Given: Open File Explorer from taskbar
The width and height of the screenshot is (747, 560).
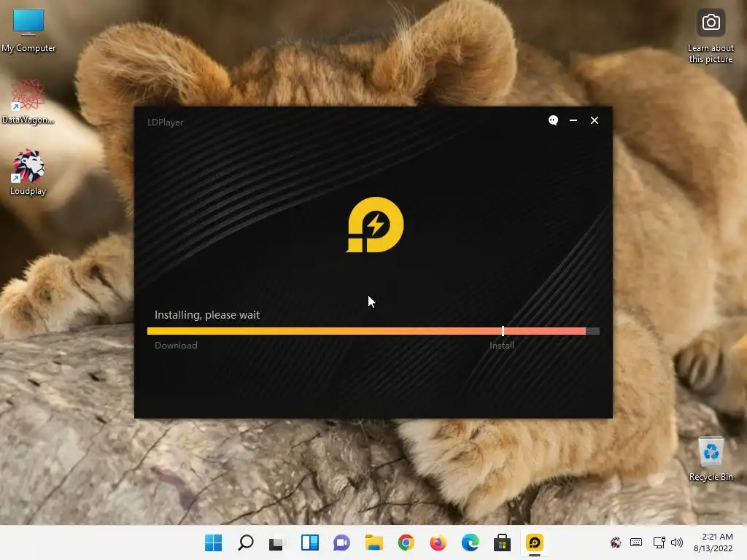Looking at the screenshot, I should [374, 542].
